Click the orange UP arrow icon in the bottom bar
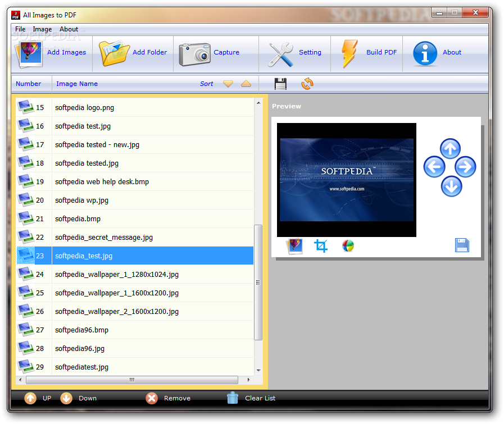The width and height of the screenshot is (504, 424). pos(30,398)
